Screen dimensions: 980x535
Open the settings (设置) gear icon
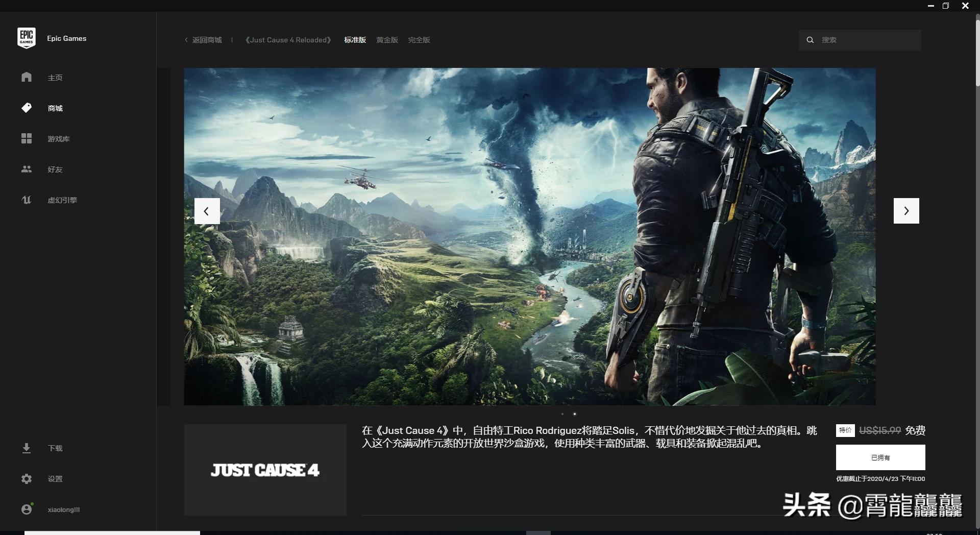tap(27, 479)
